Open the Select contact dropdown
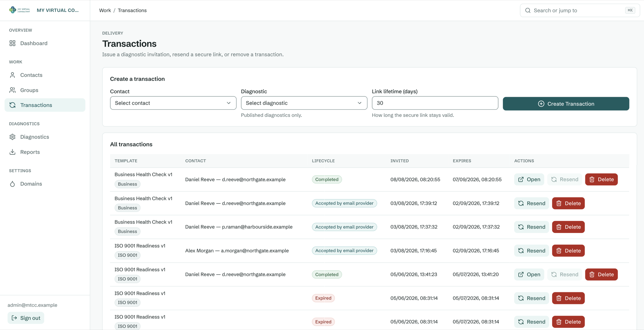This screenshot has height=330, width=644. pyautogui.click(x=173, y=103)
